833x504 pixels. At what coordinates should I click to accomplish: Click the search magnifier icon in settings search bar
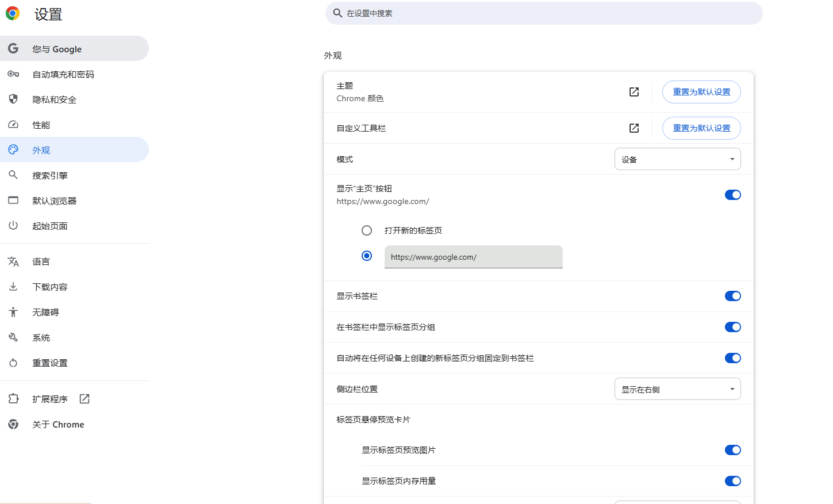(x=338, y=13)
